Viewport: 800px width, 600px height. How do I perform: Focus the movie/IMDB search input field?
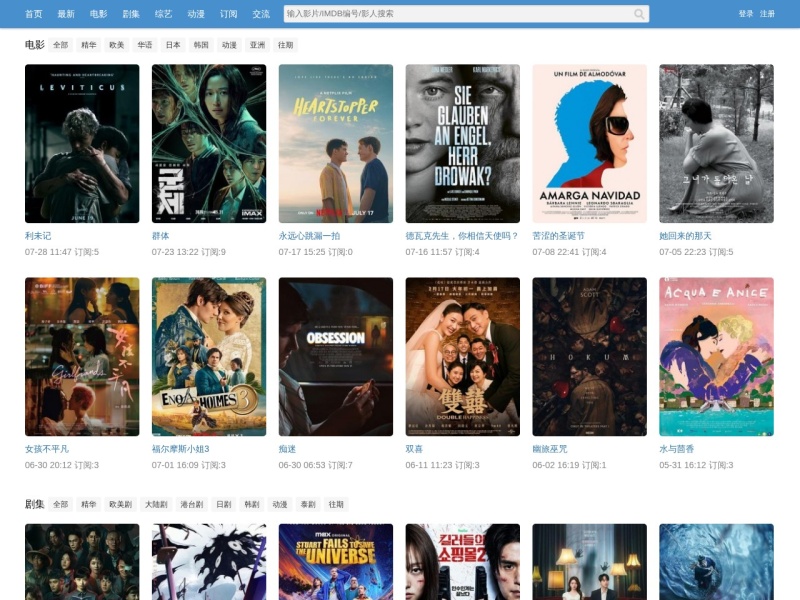coord(466,14)
